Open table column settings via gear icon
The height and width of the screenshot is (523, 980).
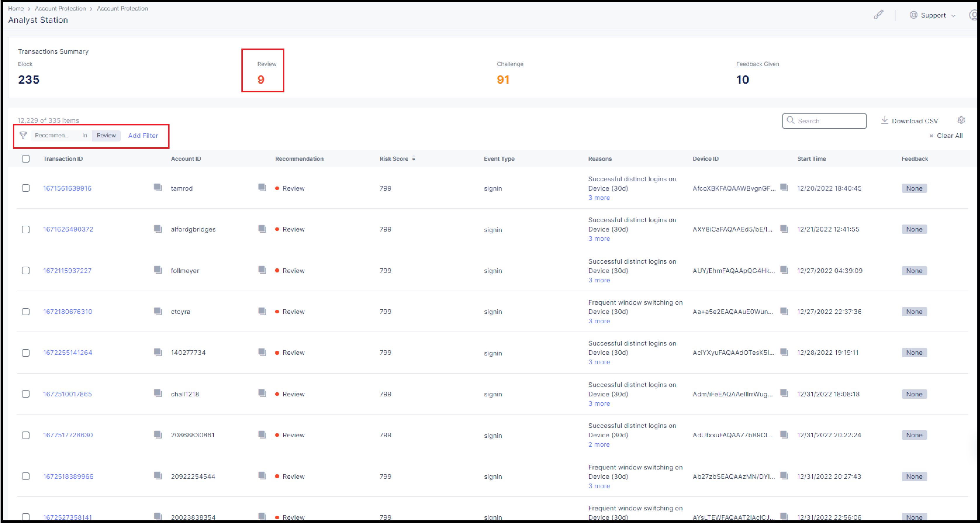point(961,120)
